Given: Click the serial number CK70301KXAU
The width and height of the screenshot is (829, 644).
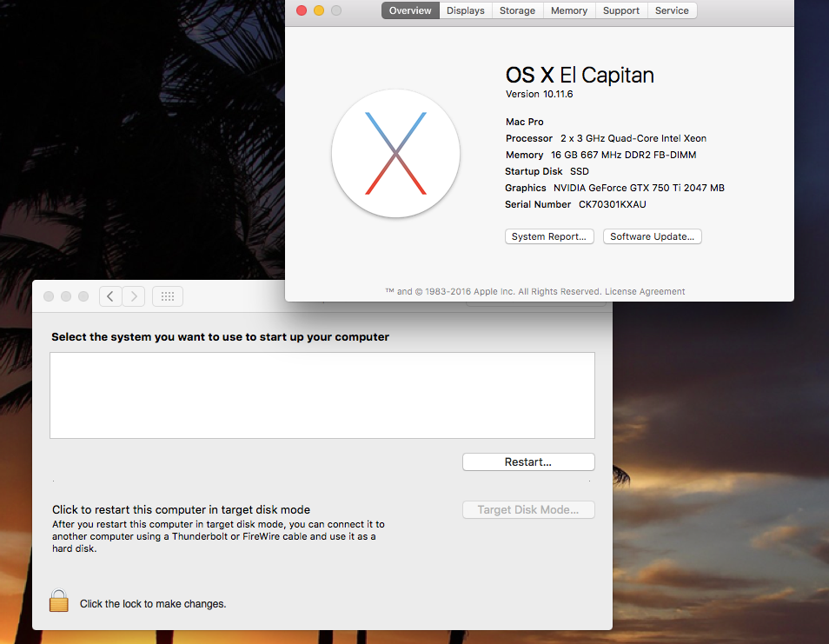Looking at the screenshot, I should (x=613, y=204).
